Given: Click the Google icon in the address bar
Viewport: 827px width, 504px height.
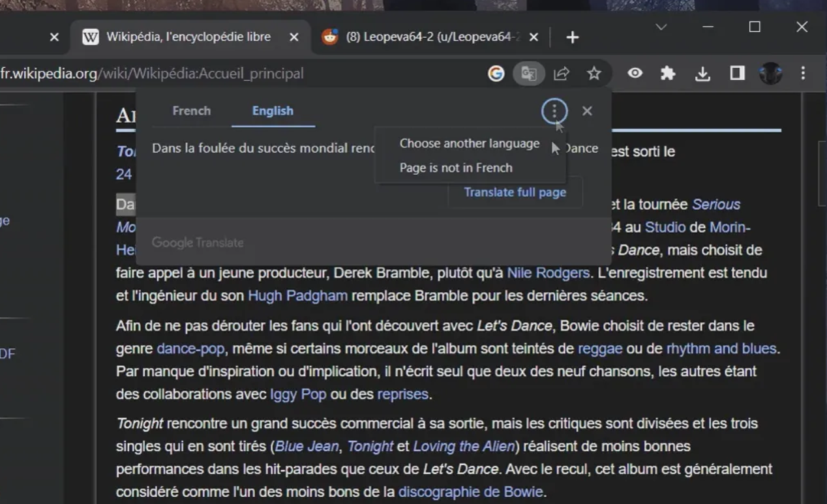Looking at the screenshot, I should coord(496,74).
